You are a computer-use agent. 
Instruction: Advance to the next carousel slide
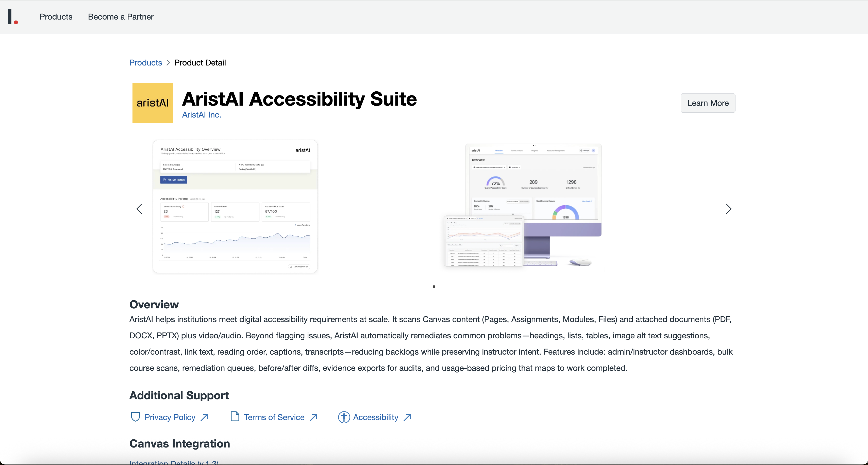coord(728,209)
